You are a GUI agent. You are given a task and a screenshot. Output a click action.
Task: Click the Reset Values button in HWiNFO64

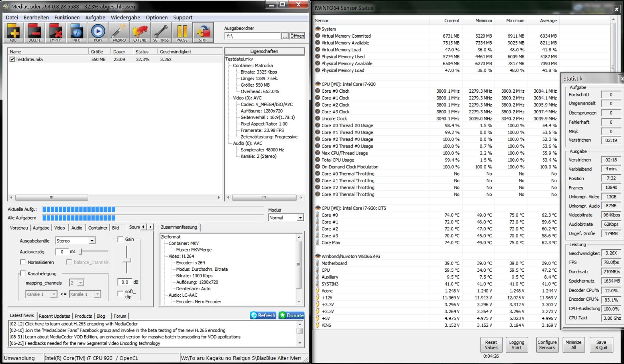click(x=491, y=345)
